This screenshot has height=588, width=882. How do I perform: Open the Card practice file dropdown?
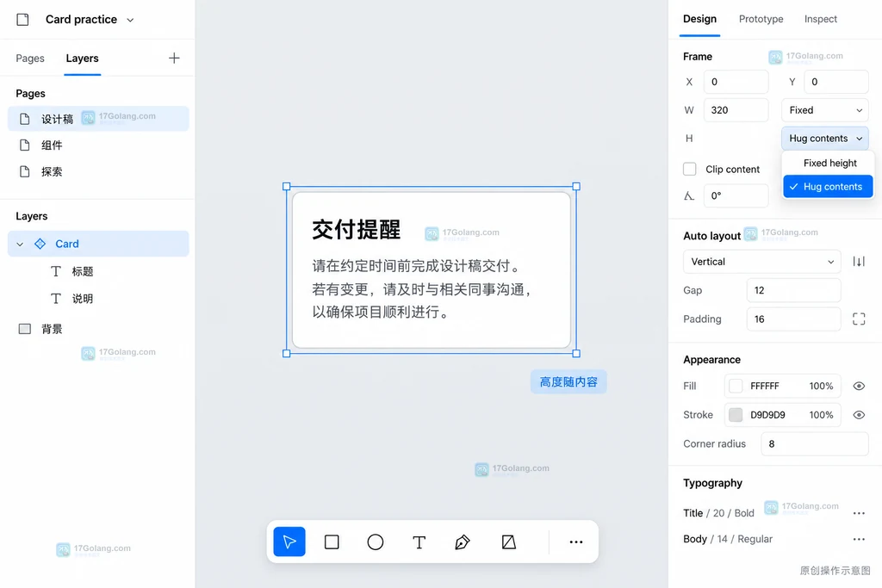[x=131, y=20]
